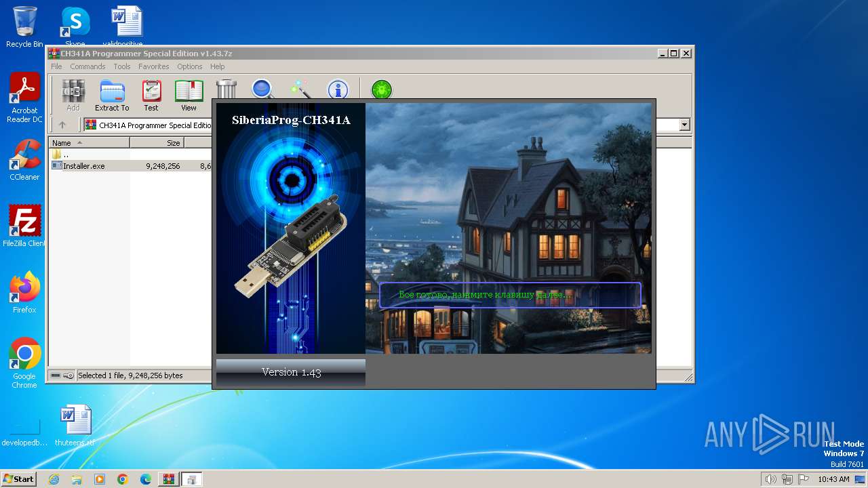868x488 pixels.
Task: Launch CCleaner desktop shortcut
Action: (24, 160)
